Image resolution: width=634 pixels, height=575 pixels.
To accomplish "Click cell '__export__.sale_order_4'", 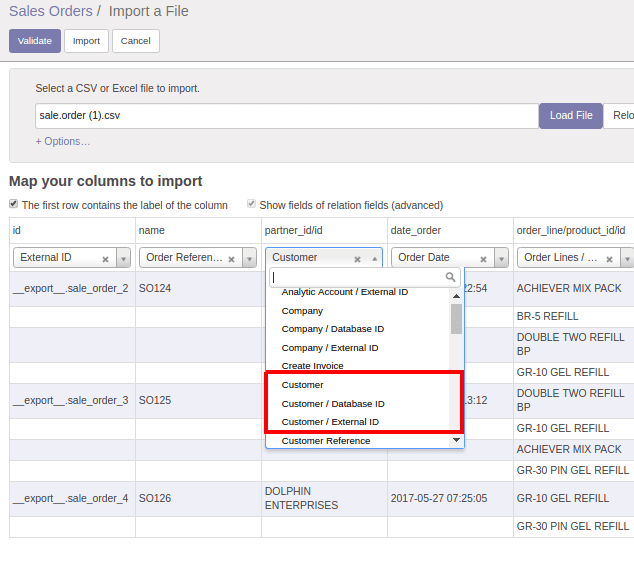I will (x=72, y=499).
